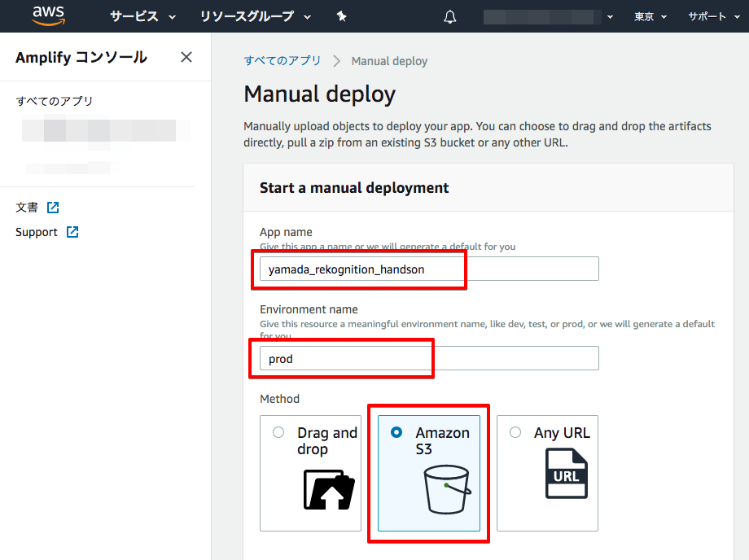
Task: Click the S3 bucket icon
Action: [447, 489]
